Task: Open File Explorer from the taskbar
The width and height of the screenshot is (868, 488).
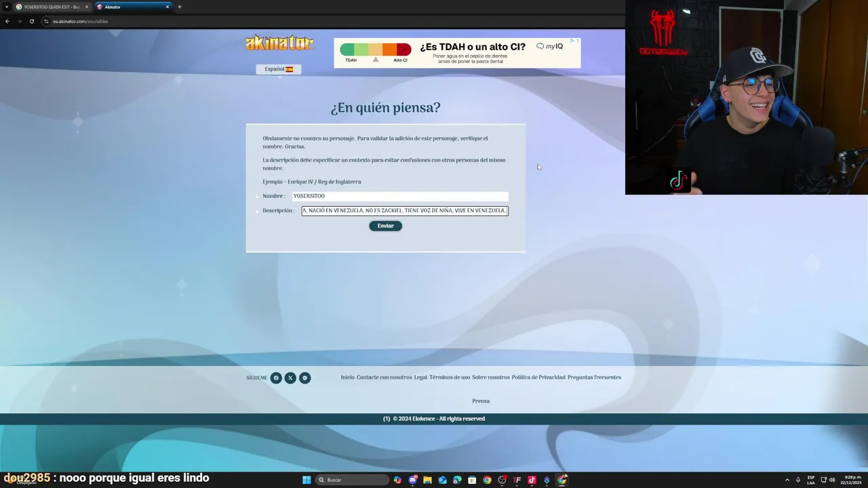Action: pyautogui.click(x=427, y=480)
